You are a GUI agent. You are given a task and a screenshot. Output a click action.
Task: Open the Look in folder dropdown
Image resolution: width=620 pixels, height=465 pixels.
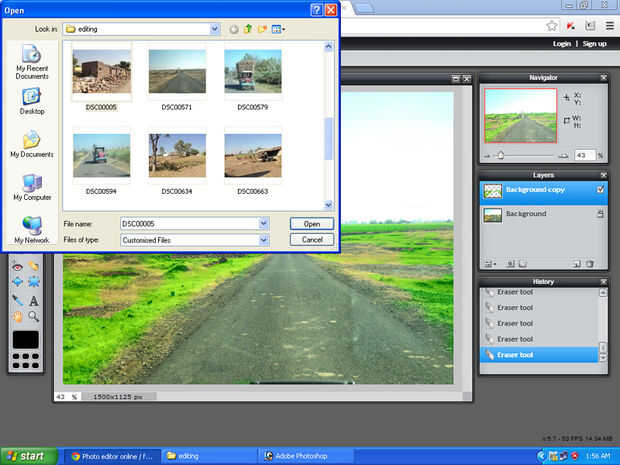click(214, 29)
